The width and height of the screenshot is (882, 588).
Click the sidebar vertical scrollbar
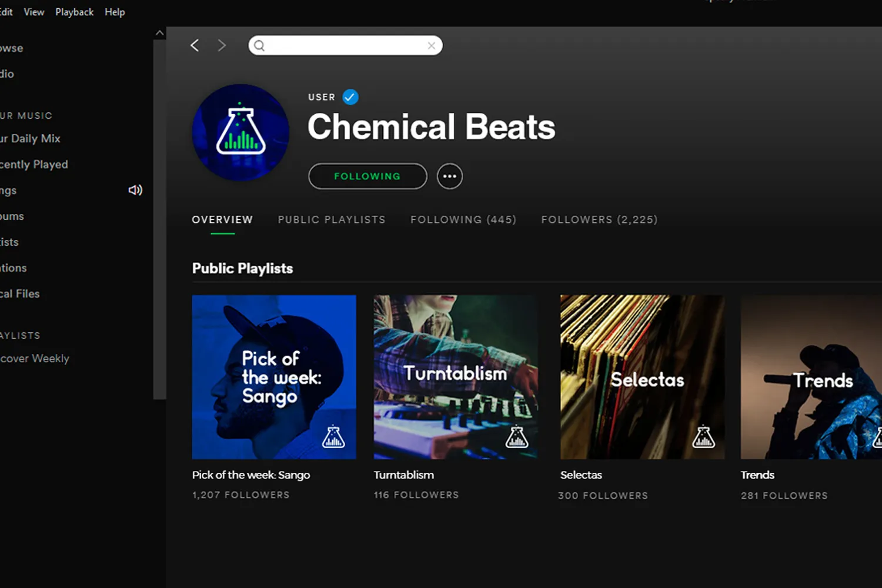(159, 218)
